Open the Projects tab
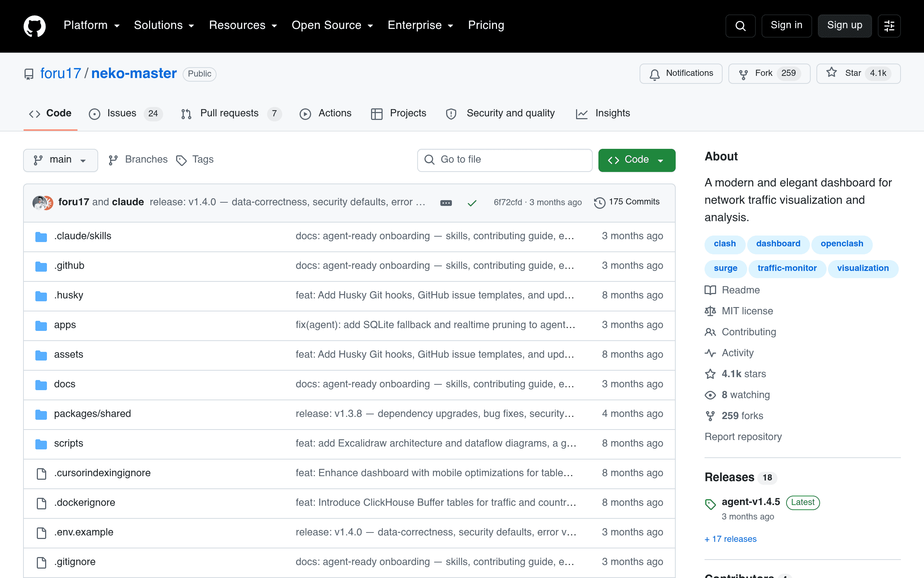The height and width of the screenshot is (578, 924). tap(398, 113)
